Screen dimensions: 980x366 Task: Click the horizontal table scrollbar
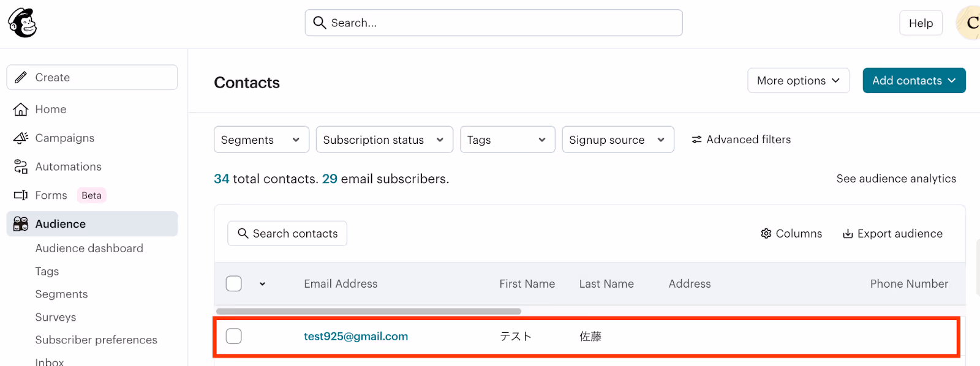[x=369, y=312]
